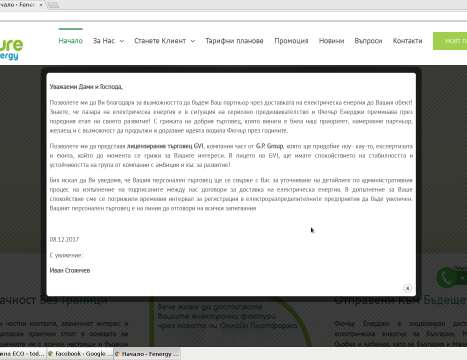Close the current browser tab
This screenshot has height=360, width=467.
tap(41, 5)
